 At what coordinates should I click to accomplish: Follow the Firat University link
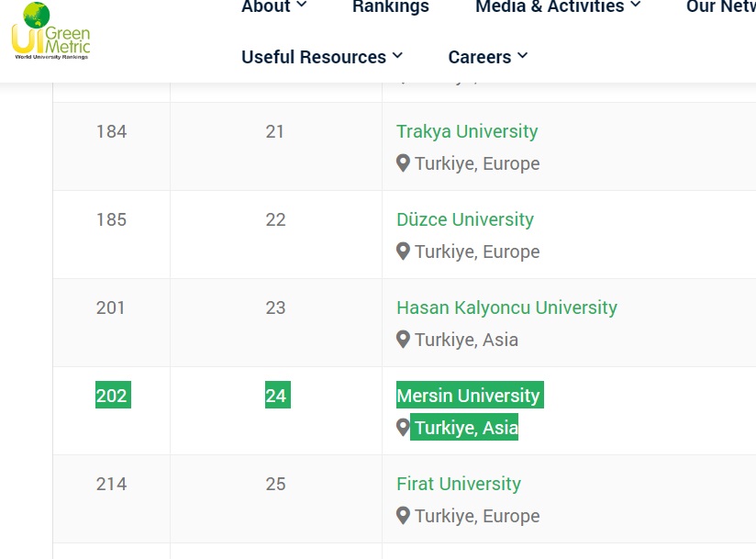coord(458,484)
